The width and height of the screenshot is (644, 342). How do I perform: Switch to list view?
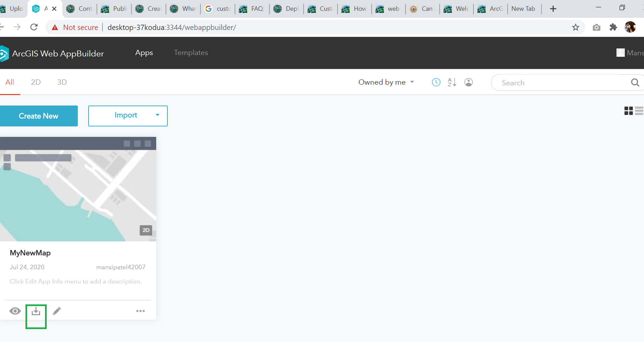(x=639, y=111)
